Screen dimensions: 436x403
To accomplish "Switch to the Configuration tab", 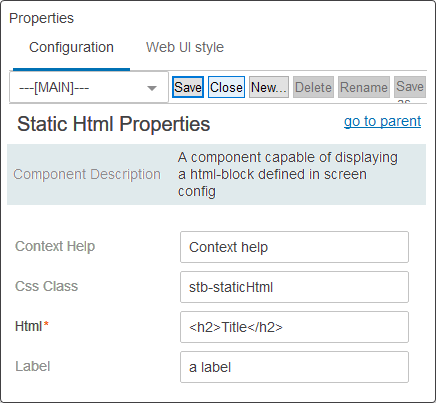I will pyautogui.click(x=71, y=47).
